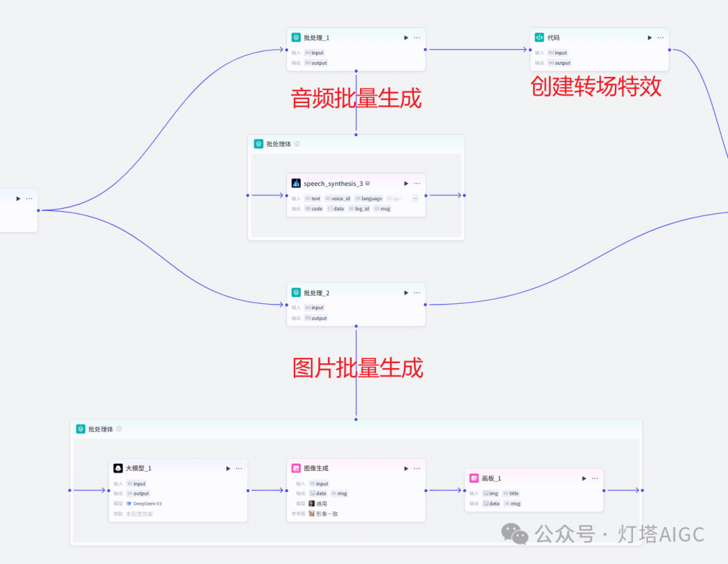Click the 批处理_1 node icon
Viewport: 728px width, 564px height.
(296, 38)
